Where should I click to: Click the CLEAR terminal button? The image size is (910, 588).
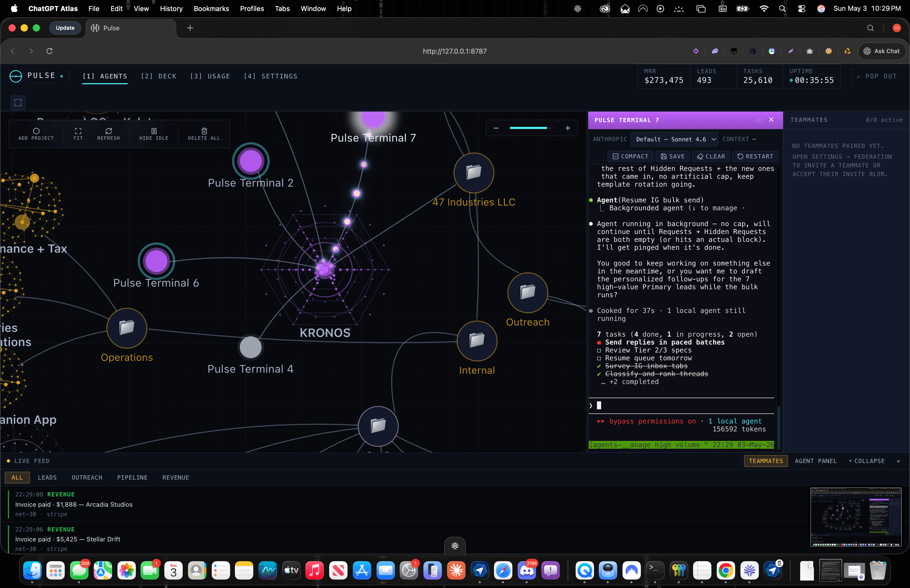point(711,156)
